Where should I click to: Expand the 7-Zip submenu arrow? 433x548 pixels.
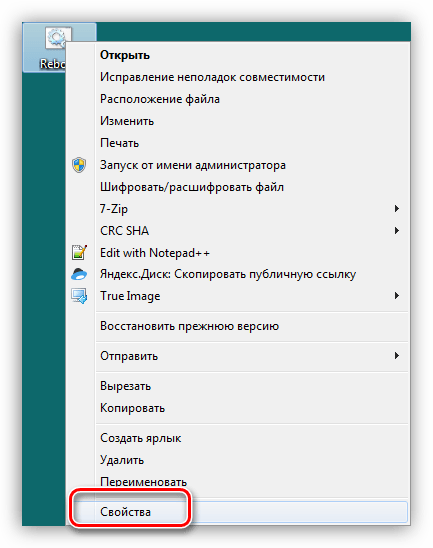click(397, 209)
